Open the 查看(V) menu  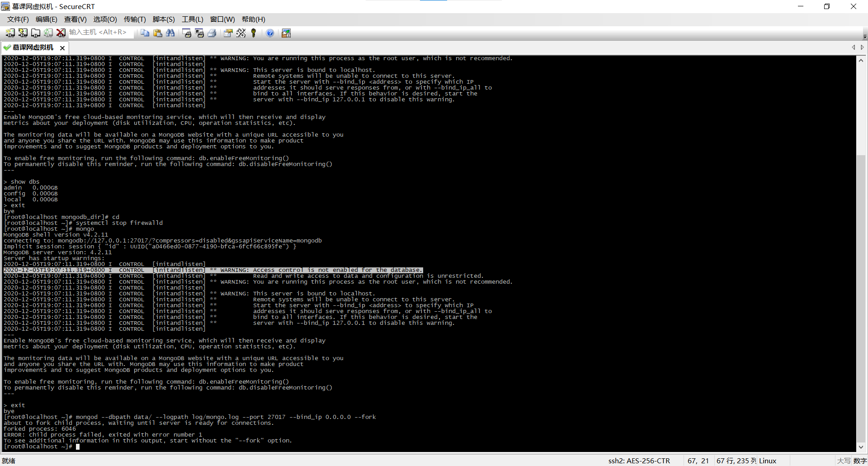point(75,19)
